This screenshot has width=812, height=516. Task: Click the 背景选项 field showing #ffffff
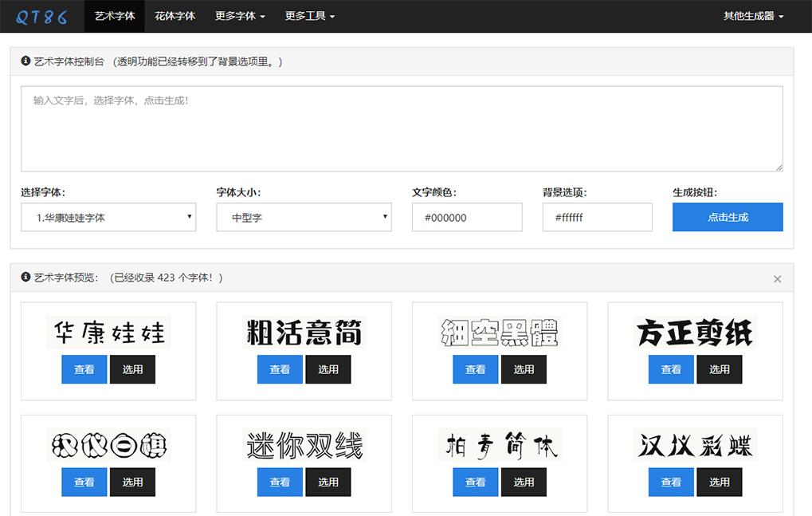(x=598, y=217)
